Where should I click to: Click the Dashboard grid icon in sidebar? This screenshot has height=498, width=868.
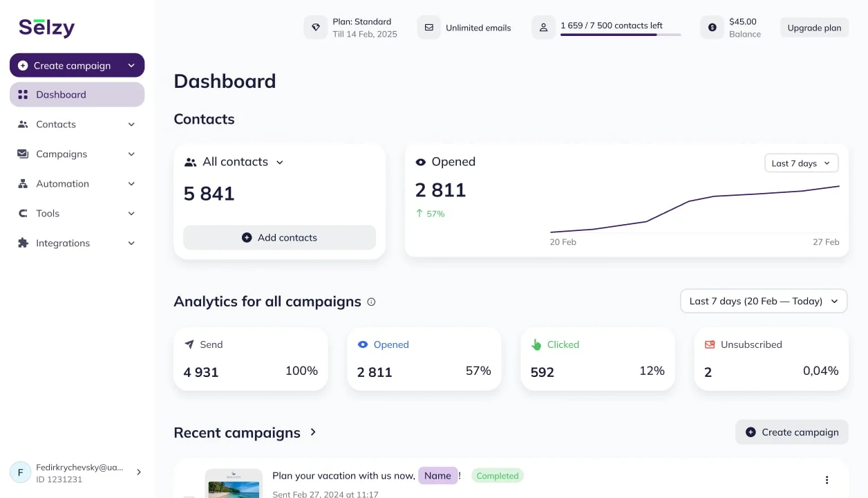click(21, 94)
